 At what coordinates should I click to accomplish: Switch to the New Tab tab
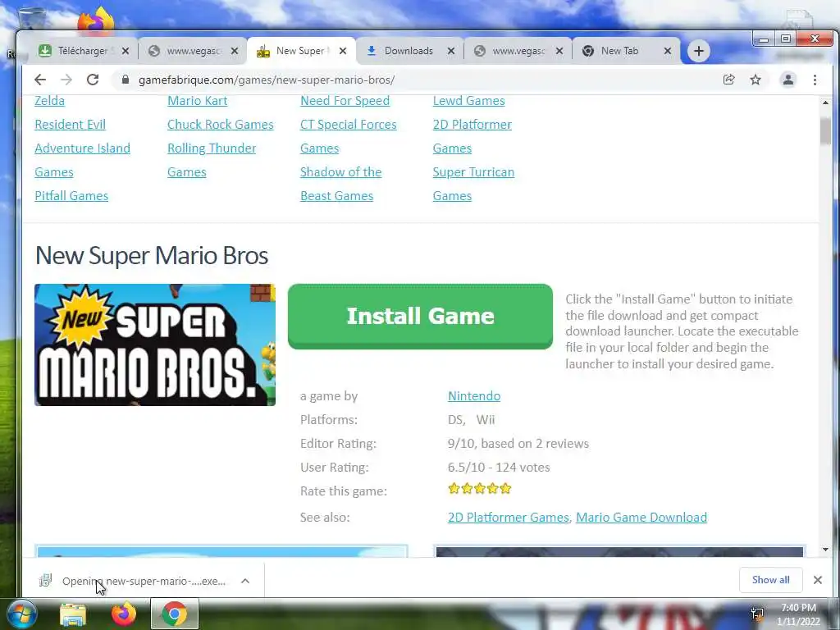[x=620, y=51]
